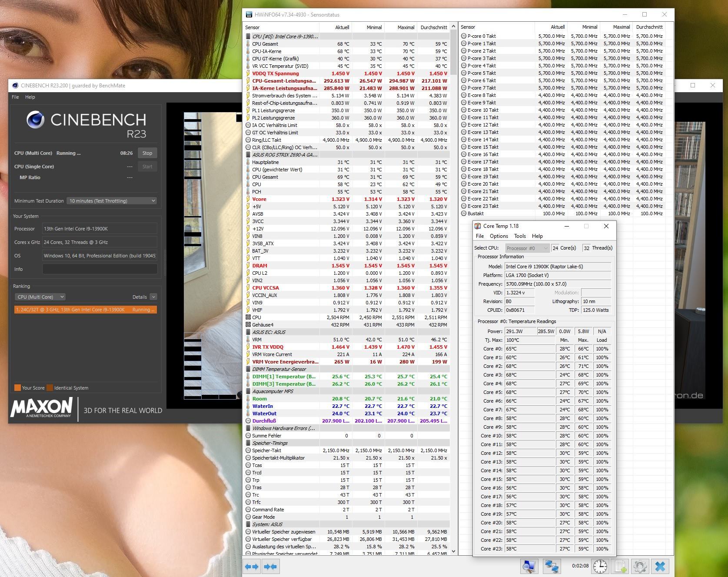Click the HWiNFO expand columns arrows icon
The image size is (728, 577).
click(252, 566)
